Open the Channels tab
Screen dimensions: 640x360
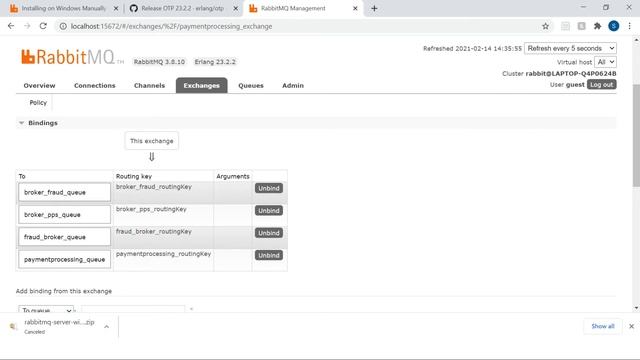[149, 85]
